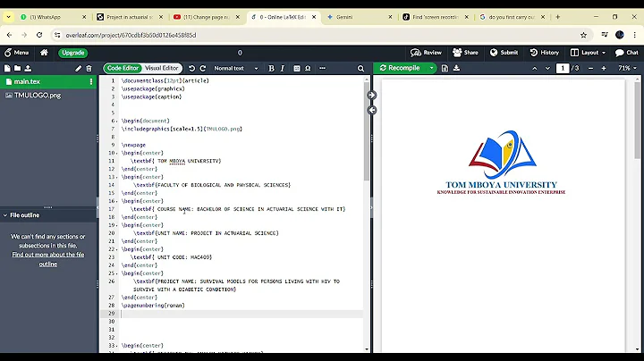Switch to the WhatsApp browser tab
The width and height of the screenshot is (644, 361).
point(53,17)
